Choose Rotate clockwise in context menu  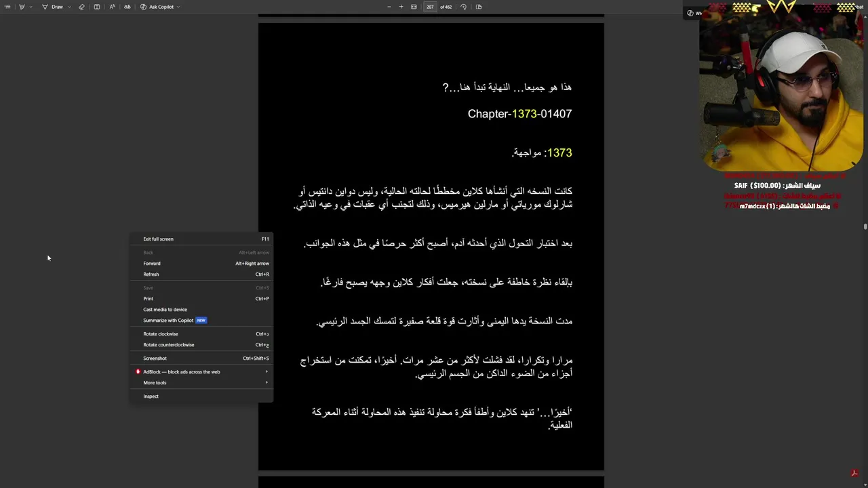202,334
